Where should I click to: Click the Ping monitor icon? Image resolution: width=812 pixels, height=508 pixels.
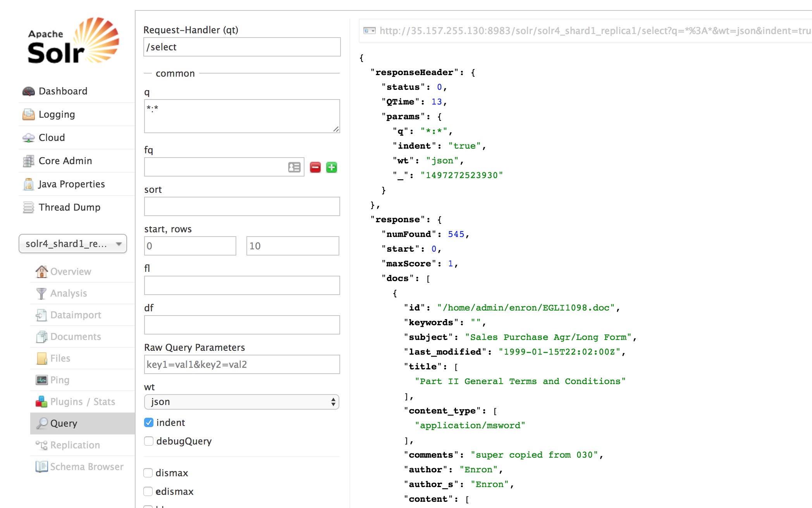click(42, 380)
